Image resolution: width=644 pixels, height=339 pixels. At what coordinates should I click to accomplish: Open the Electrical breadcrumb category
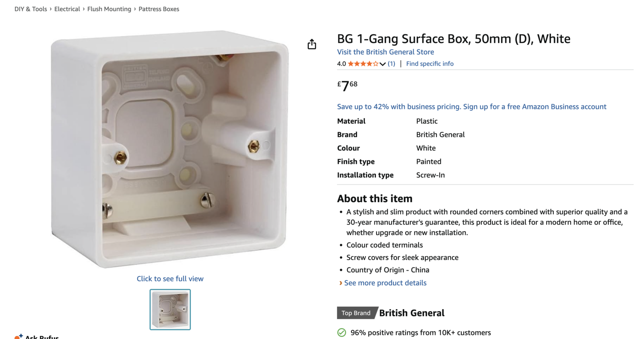coord(67,9)
